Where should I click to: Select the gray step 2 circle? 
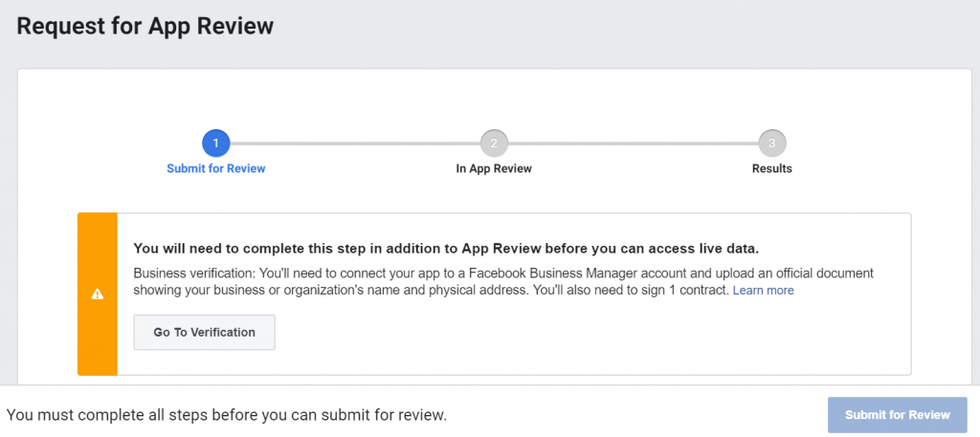coord(494,143)
